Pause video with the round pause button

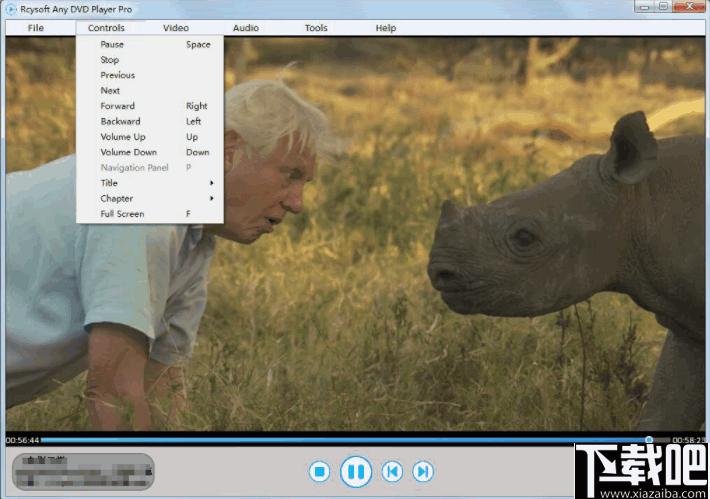click(356, 471)
